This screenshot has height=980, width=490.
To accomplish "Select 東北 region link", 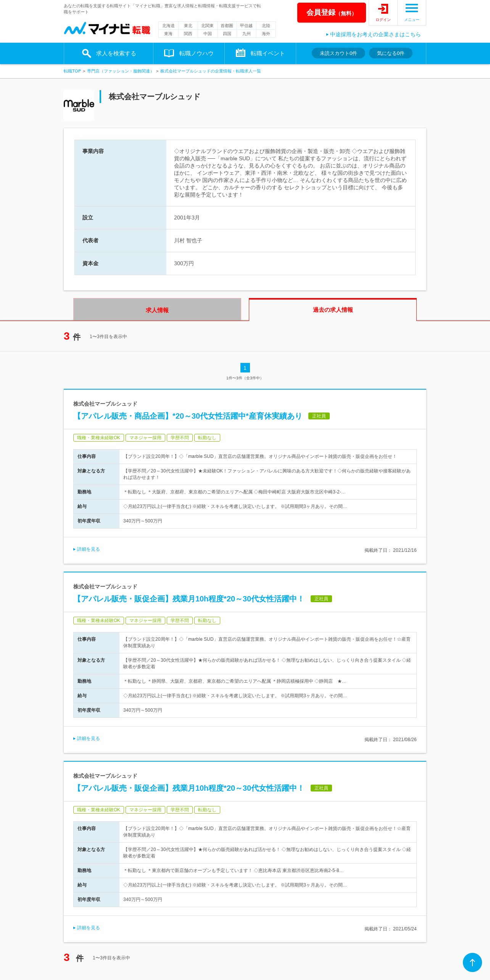I will tap(188, 26).
